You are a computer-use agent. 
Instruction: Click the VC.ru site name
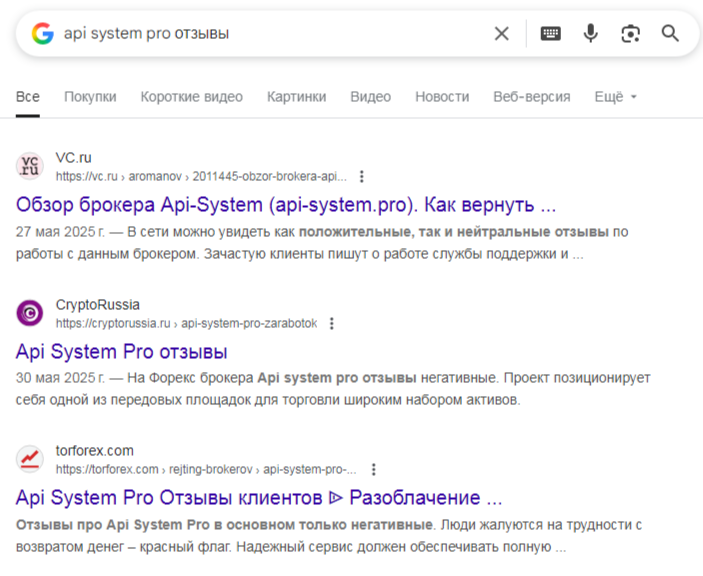coord(74,158)
